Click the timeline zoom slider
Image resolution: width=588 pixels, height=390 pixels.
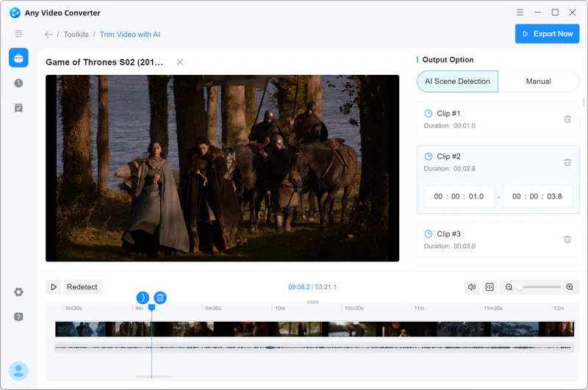click(x=539, y=287)
